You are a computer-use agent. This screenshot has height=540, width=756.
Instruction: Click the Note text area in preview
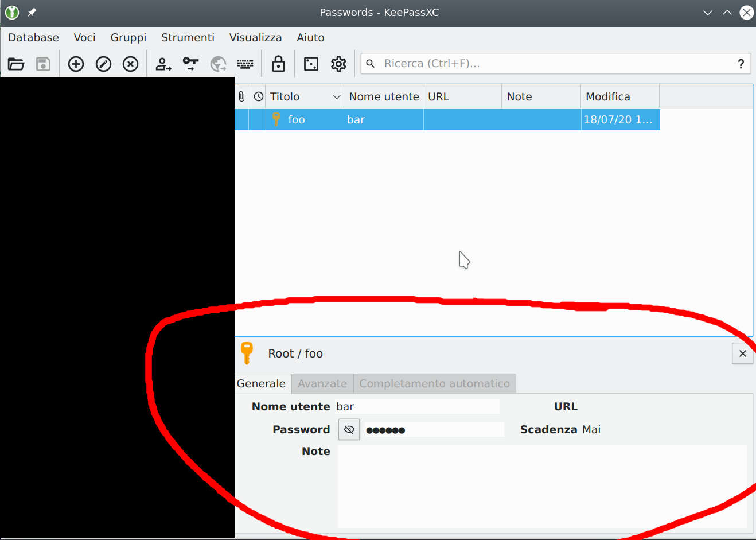pyautogui.click(x=543, y=487)
